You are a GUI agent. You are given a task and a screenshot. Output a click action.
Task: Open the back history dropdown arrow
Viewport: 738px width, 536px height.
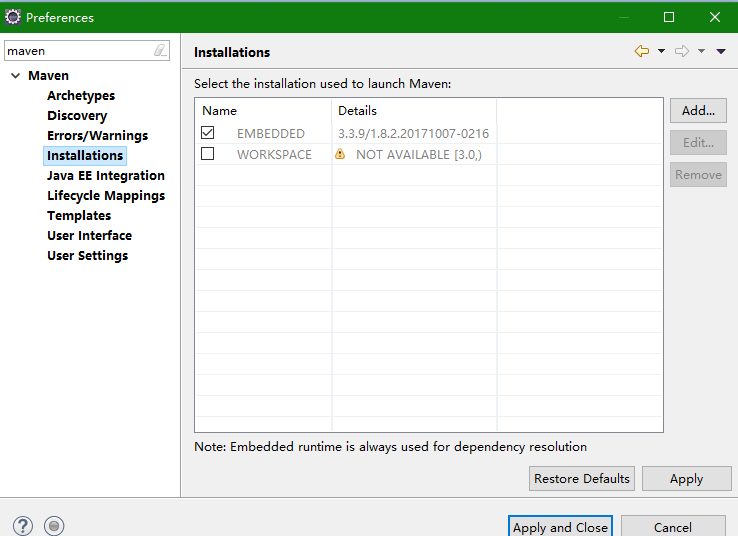click(x=661, y=52)
